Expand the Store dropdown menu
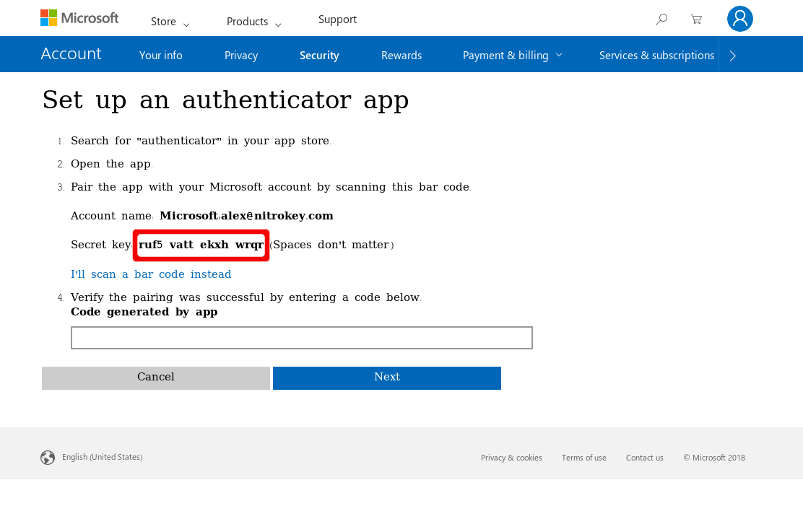The image size is (803, 532). (170, 22)
